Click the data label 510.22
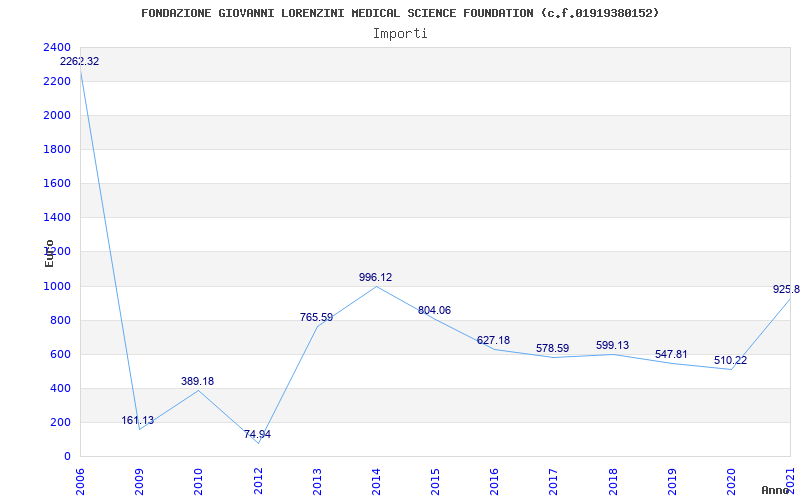800x500 pixels. 731,360
